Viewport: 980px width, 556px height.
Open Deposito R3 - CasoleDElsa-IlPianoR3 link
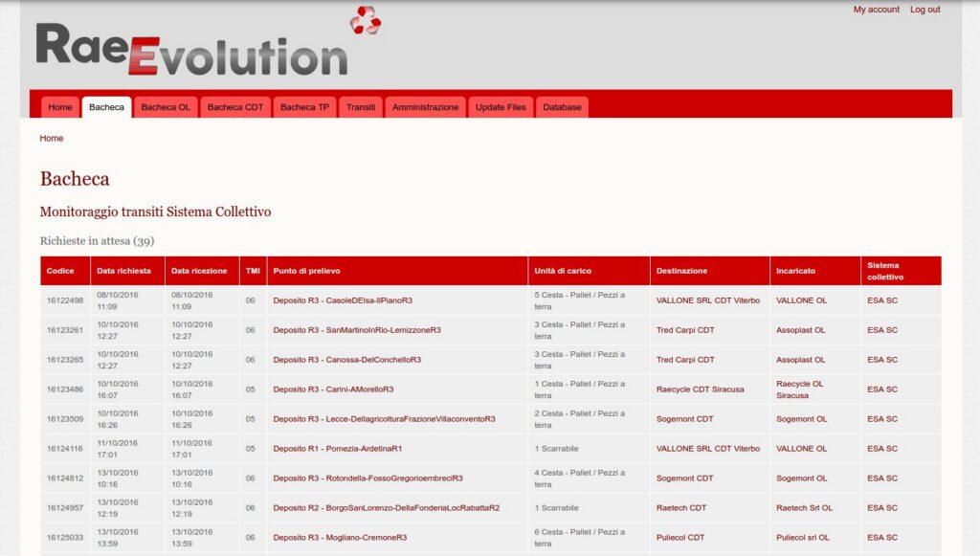click(x=343, y=300)
